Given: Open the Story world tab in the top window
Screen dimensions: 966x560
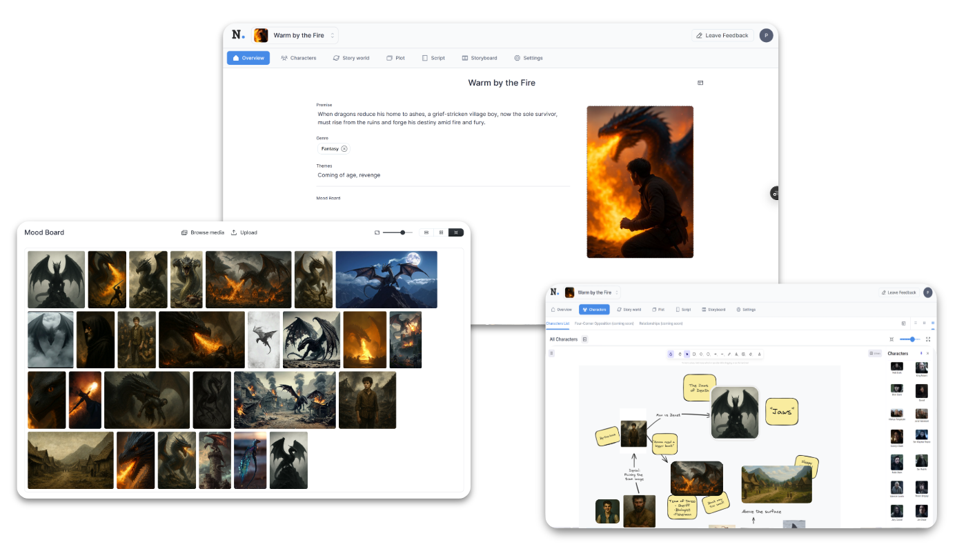Looking at the screenshot, I should click(x=351, y=58).
